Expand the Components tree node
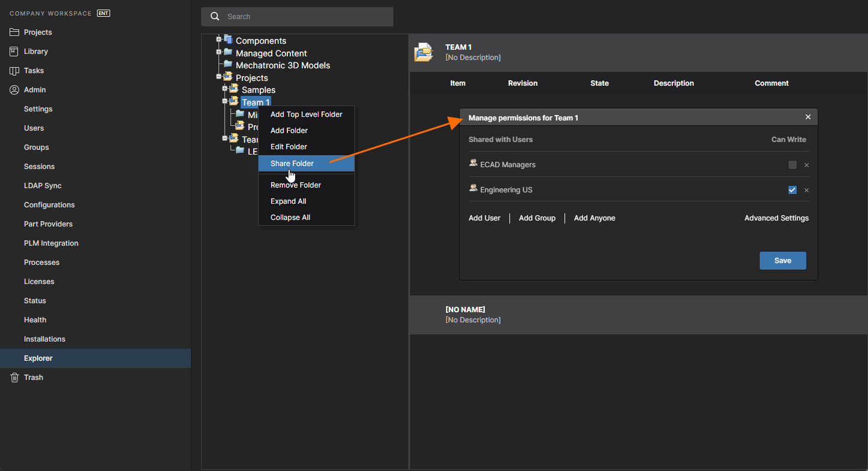 [x=219, y=40]
